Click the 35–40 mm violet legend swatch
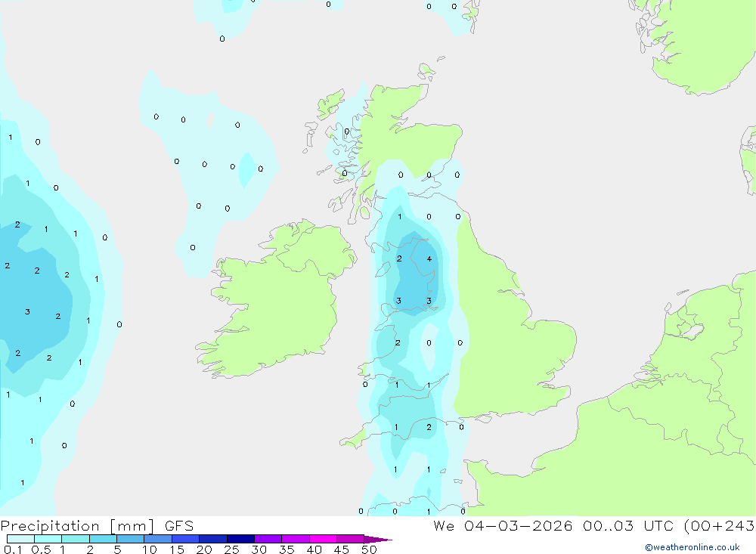Viewport: 756px width, 554px height. pos(296,539)
